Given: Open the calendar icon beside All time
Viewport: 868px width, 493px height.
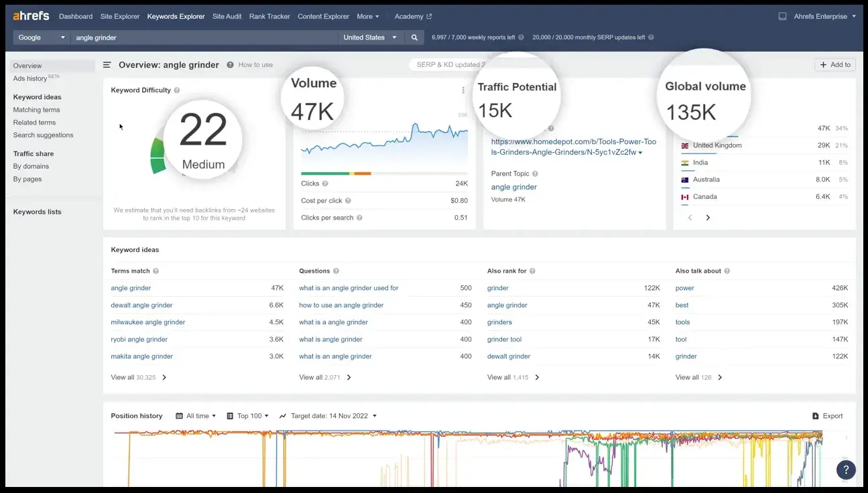Looking at the screenshot, I should tap(178, 415).
